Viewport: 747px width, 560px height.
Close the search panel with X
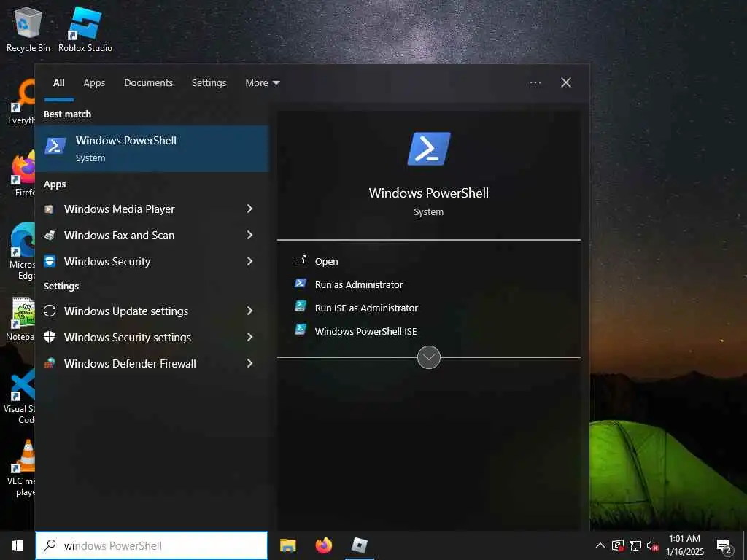point(566,83)
